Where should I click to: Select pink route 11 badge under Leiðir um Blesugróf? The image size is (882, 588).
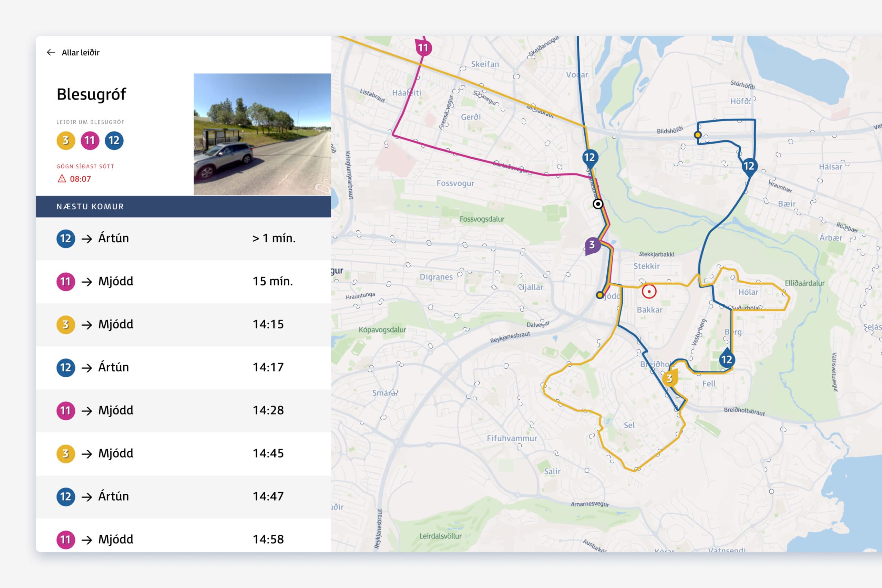pos(90,140)
